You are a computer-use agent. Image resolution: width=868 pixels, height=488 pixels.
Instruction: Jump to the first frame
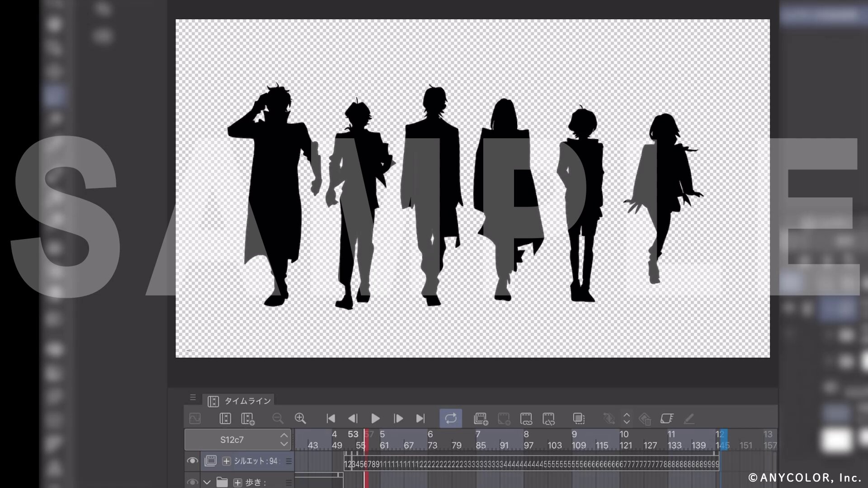coord(330,419)
